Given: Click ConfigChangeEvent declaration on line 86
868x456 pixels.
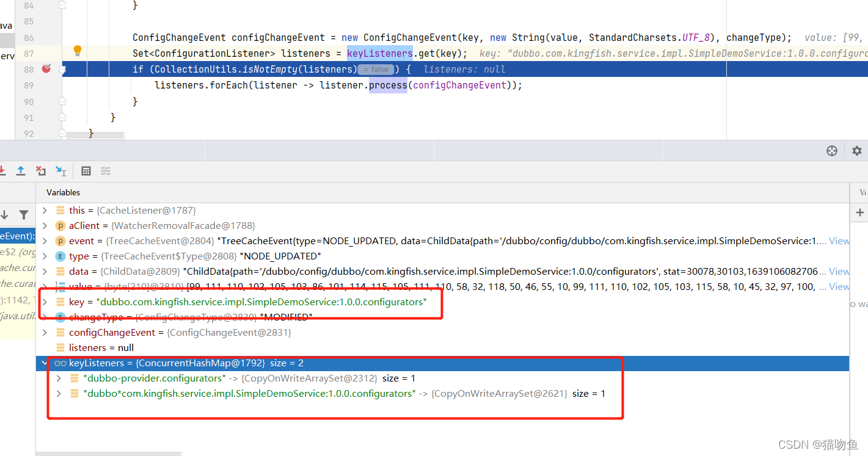Looking at the screenshot, I should pos(180,38).
